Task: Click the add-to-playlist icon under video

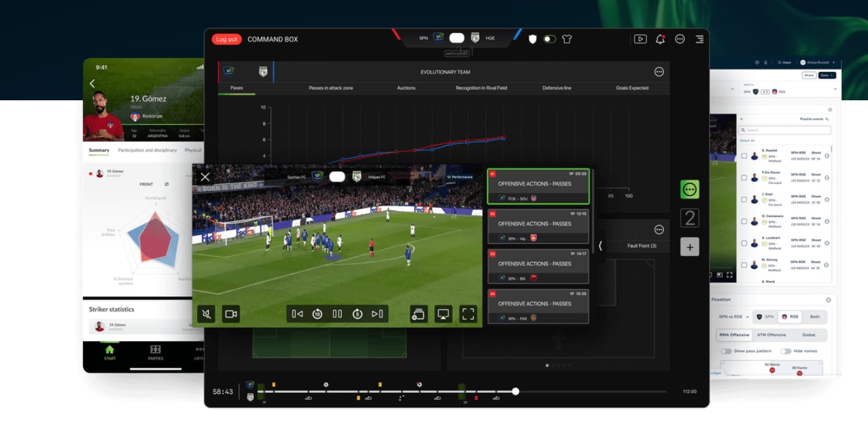Action: [x=419, y=314]
